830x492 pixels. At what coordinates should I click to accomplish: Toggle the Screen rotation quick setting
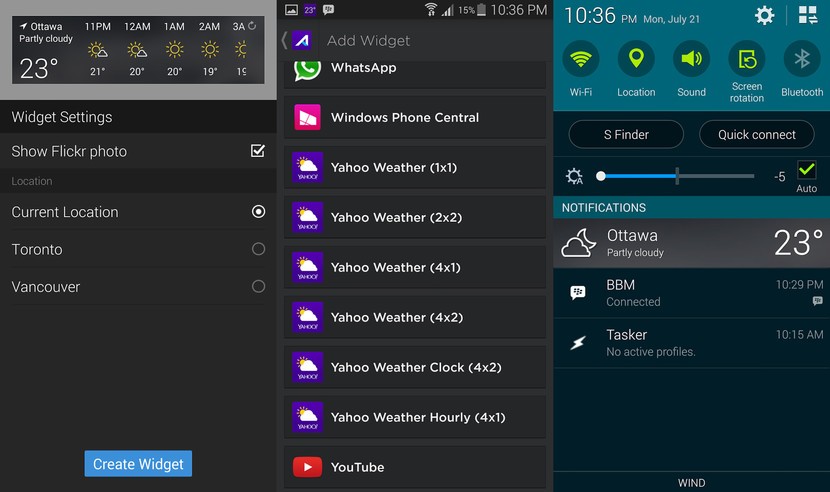pos(747,59)
